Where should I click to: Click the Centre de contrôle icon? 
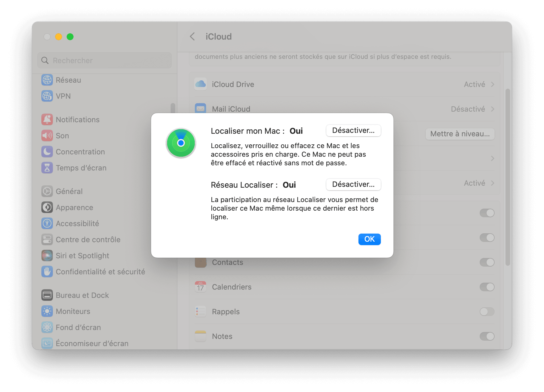pyautogui.click(x=47, y=239)
